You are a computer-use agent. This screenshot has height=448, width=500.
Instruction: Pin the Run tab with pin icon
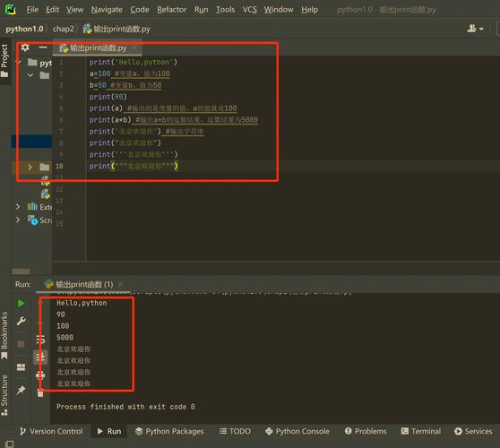(x=21, y=390)
